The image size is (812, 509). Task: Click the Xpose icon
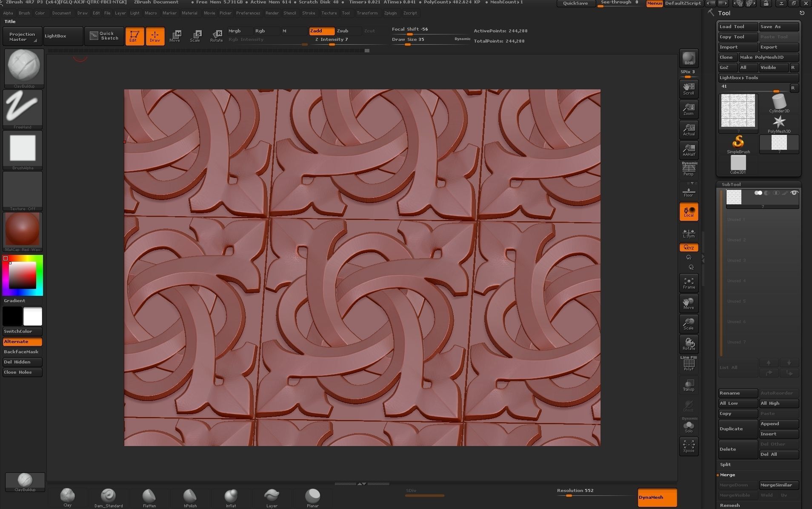click(689, 446)
